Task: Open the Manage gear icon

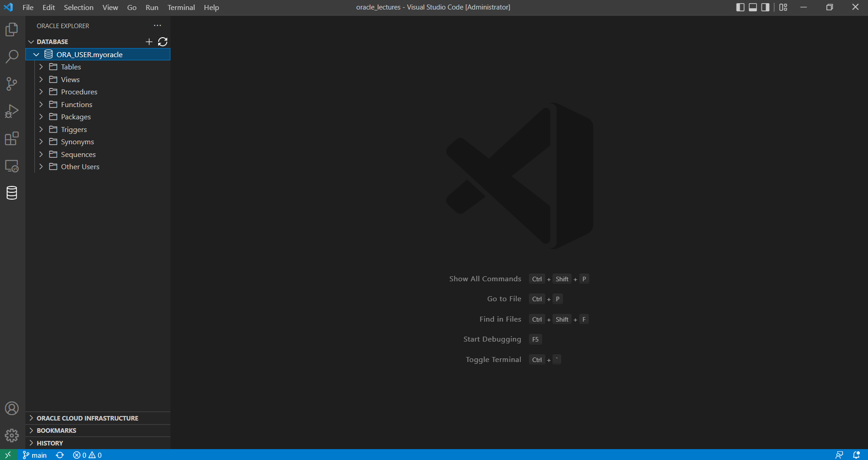Action: pos(12,436)
